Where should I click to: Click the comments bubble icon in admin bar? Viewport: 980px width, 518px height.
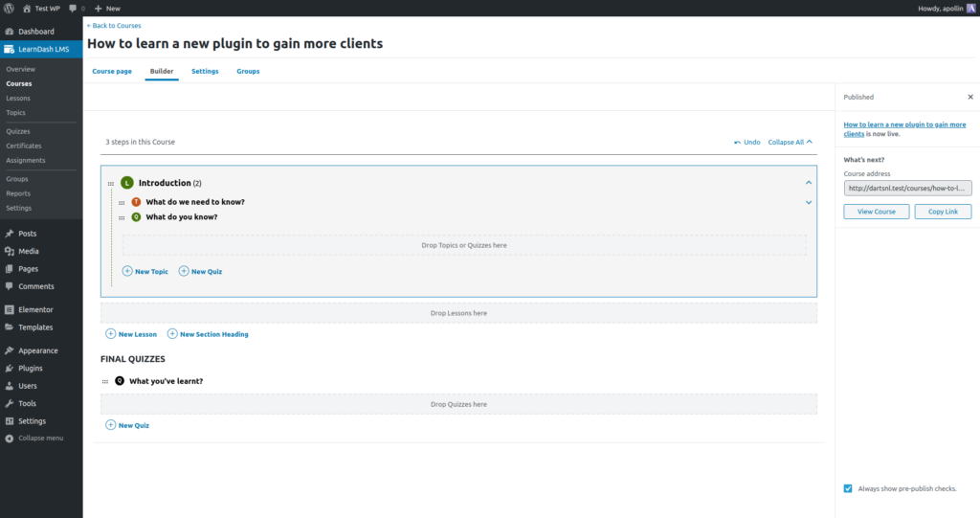[72, 8]
